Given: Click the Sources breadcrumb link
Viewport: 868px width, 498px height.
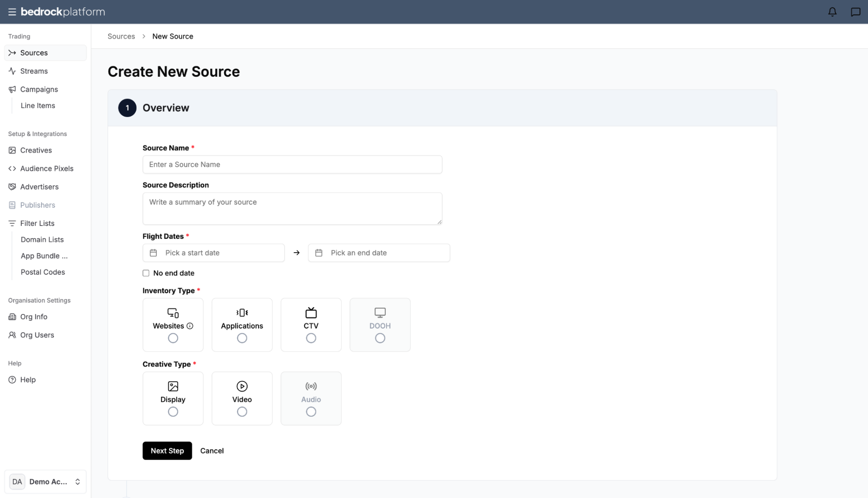Looking at the screenshot, I should [121, 36].
